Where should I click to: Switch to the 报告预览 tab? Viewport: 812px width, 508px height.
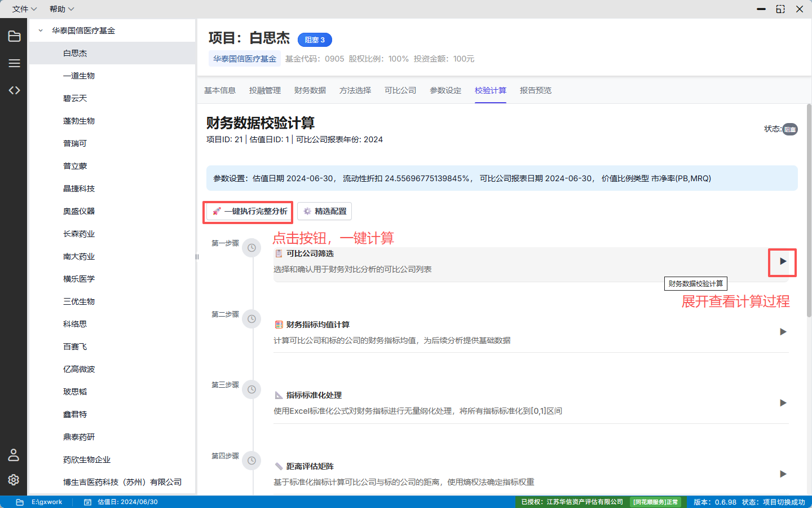[536, 90]
